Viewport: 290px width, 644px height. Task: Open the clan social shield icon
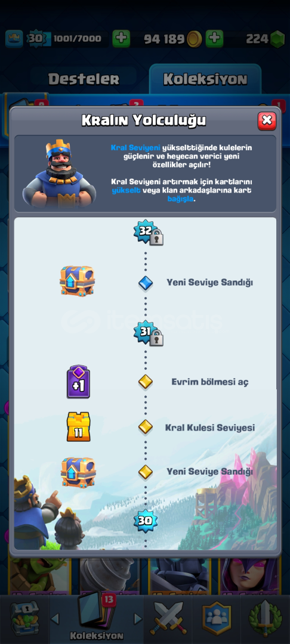pyautogui.click(x=217, y=618)
